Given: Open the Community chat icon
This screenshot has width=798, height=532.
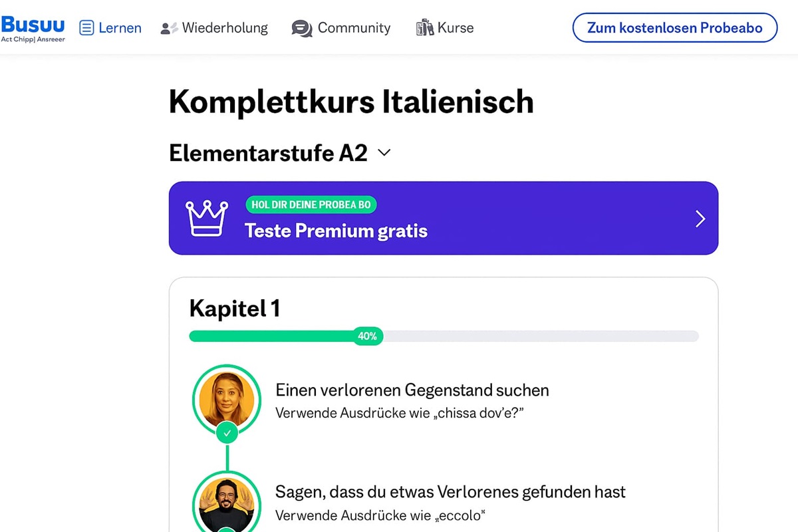Looking at the screenshot, I should point(301,29).
